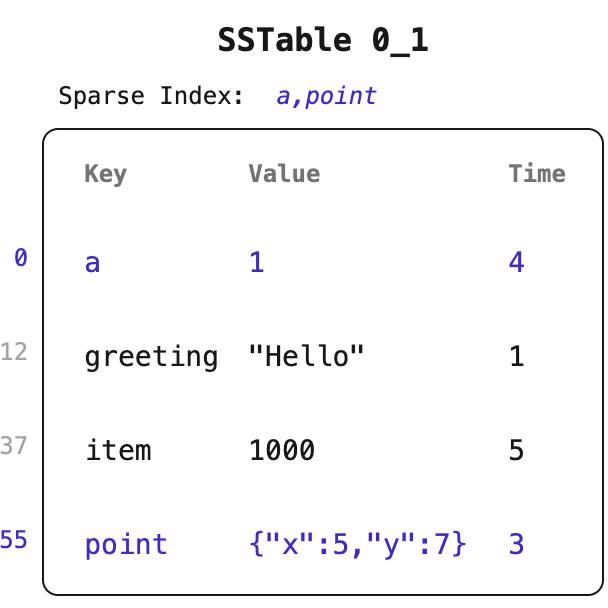Click the key 'a' in first row
608x608 pixels.
[92, 263]
